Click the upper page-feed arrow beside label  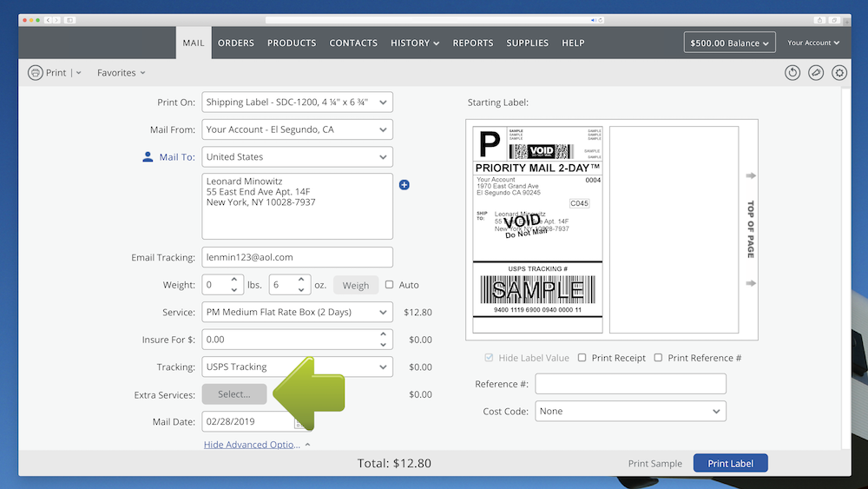pyautogui.click(x=751, y=175)
